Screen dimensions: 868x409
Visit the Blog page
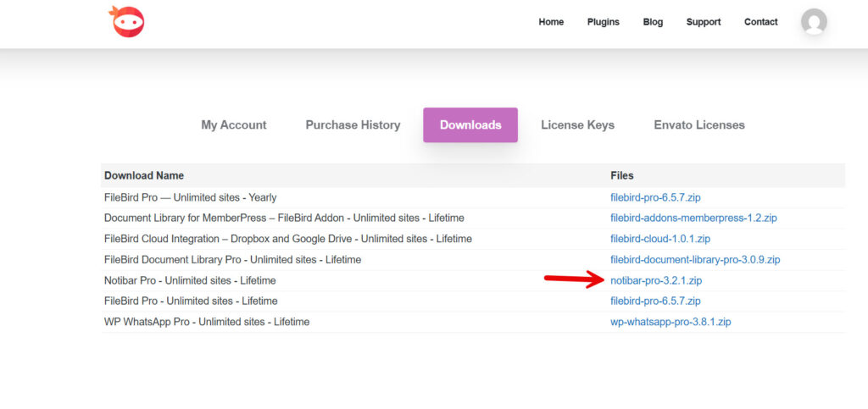pyautogui.click(x=653, y=22)
